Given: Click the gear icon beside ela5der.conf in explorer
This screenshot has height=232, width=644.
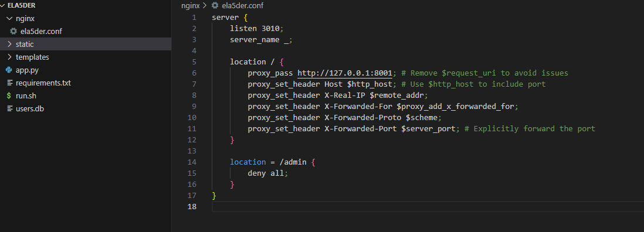Looking at the screenshot, I should [13, 31].
